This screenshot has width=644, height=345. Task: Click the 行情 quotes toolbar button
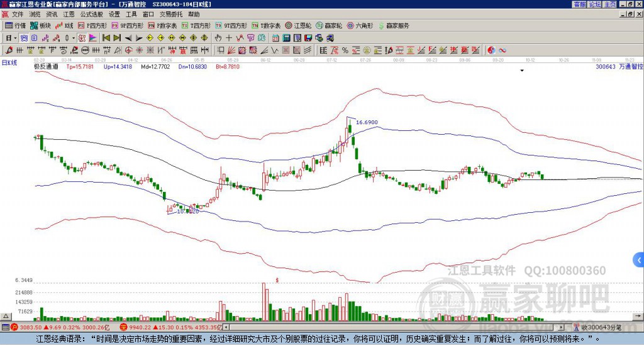[15, 25]
